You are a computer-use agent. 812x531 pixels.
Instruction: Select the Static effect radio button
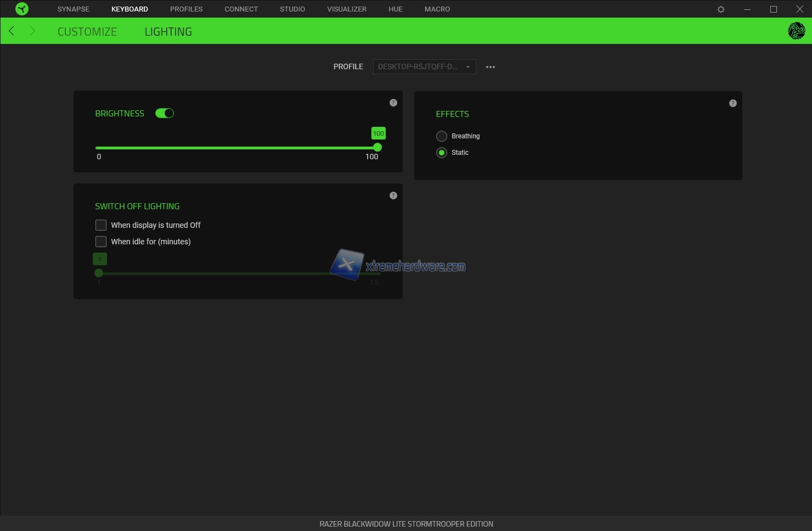pyautogui.click(x=442, y=153)
